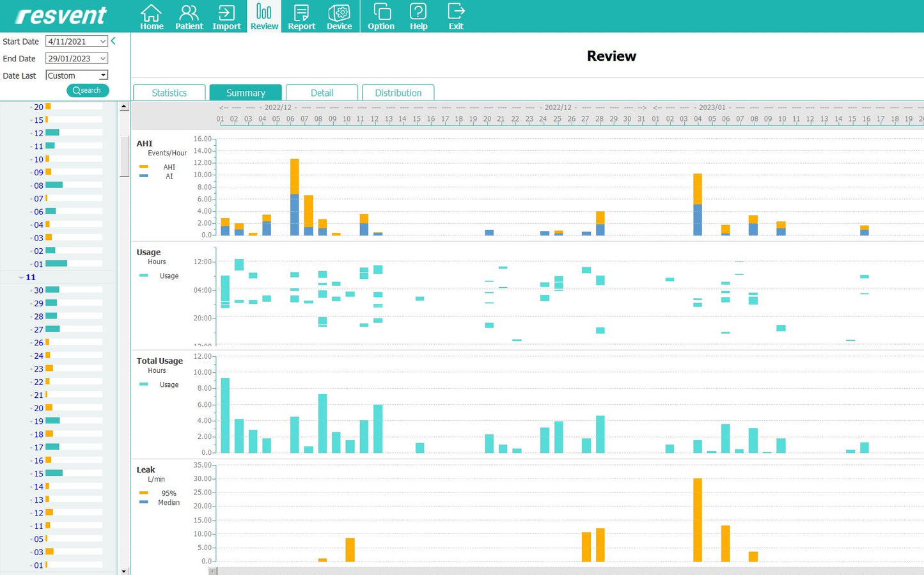Select the Review toolbar icon

tap(264, 17)
